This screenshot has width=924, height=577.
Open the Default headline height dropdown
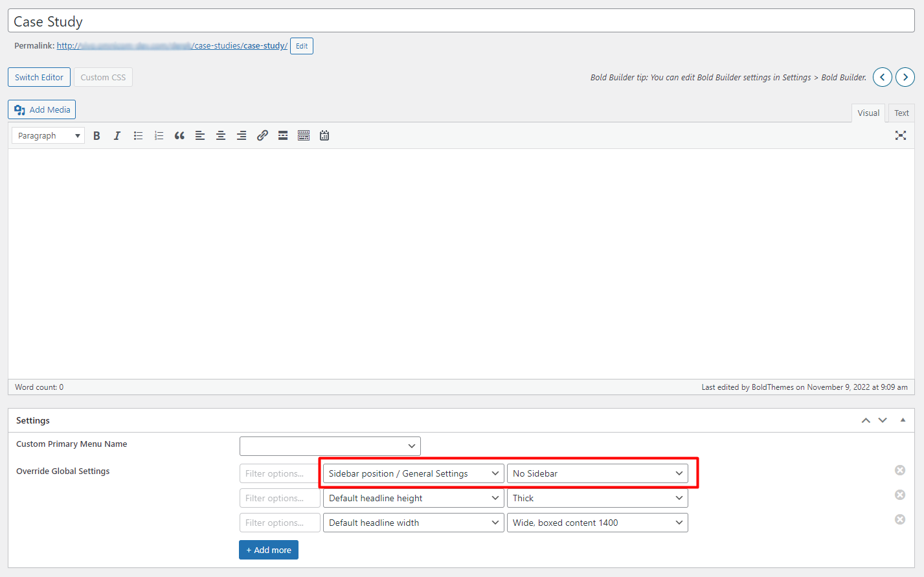coord(414,498)
